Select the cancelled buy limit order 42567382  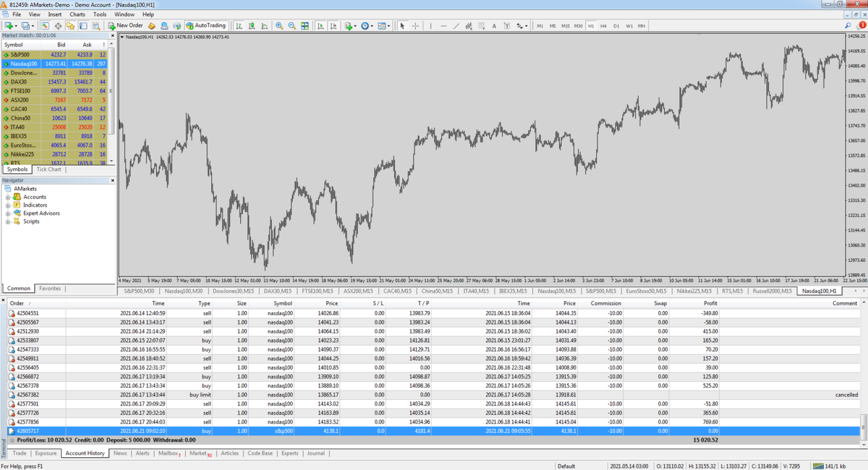434,395
